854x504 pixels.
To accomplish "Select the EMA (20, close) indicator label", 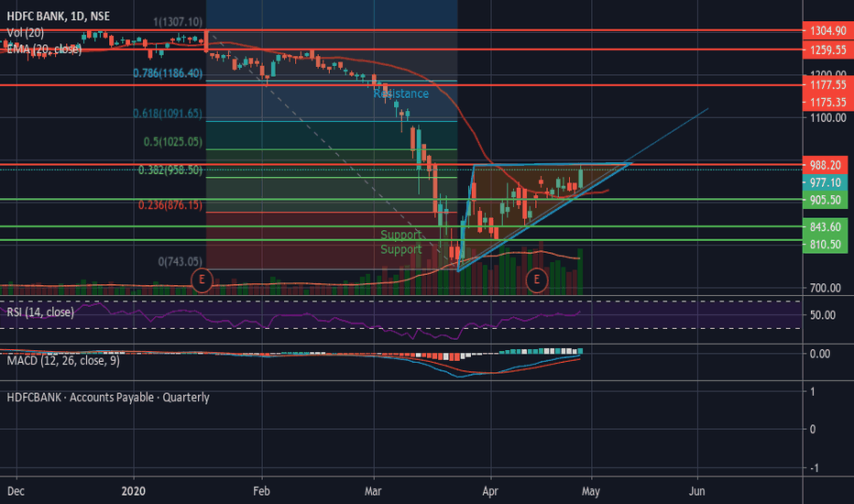I will coord(44,49).
